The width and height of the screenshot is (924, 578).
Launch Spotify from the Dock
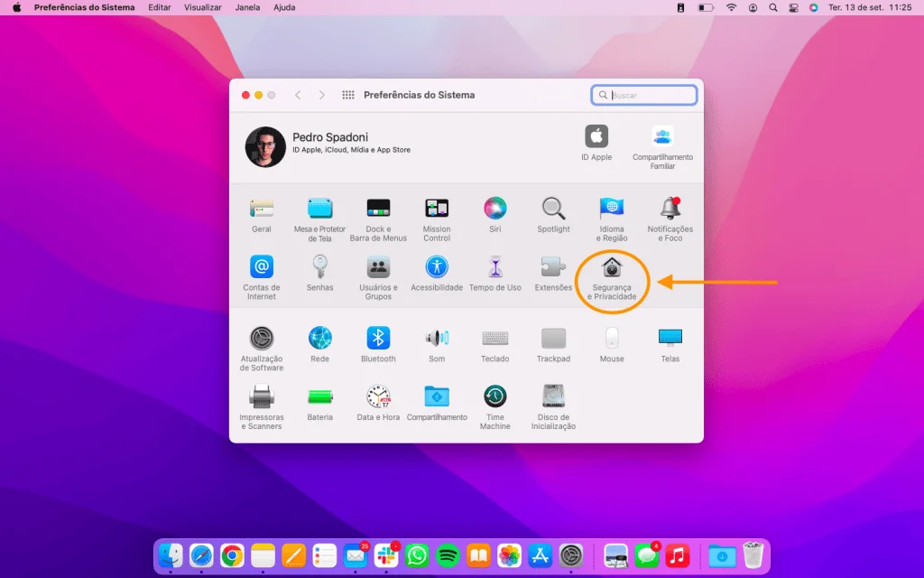448,557
